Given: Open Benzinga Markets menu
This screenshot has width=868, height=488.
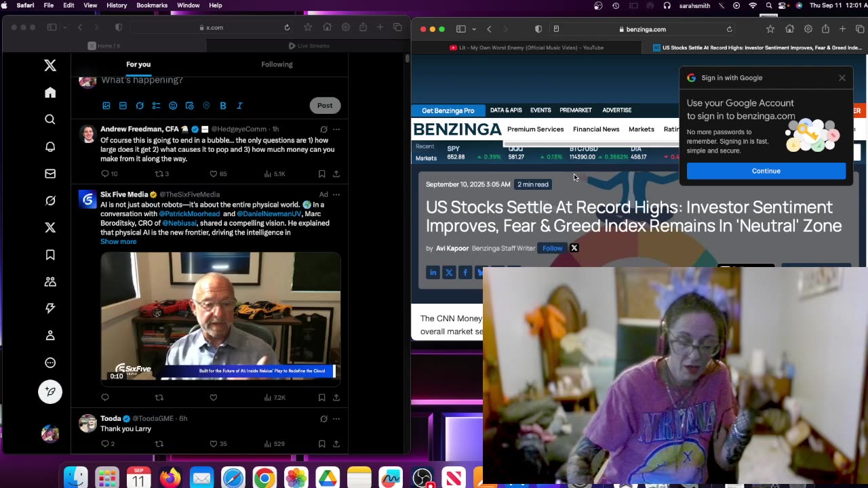Looking at the screenshot, I should point(641,129).
